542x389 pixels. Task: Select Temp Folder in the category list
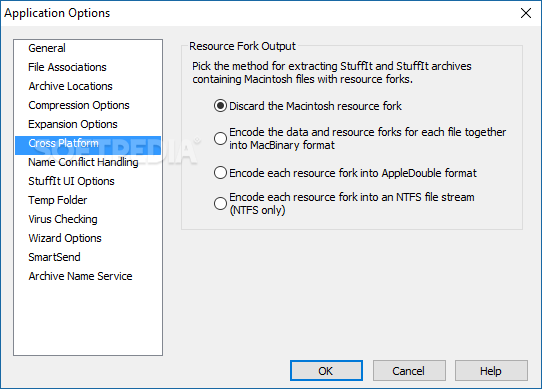[x=58, y=200]
